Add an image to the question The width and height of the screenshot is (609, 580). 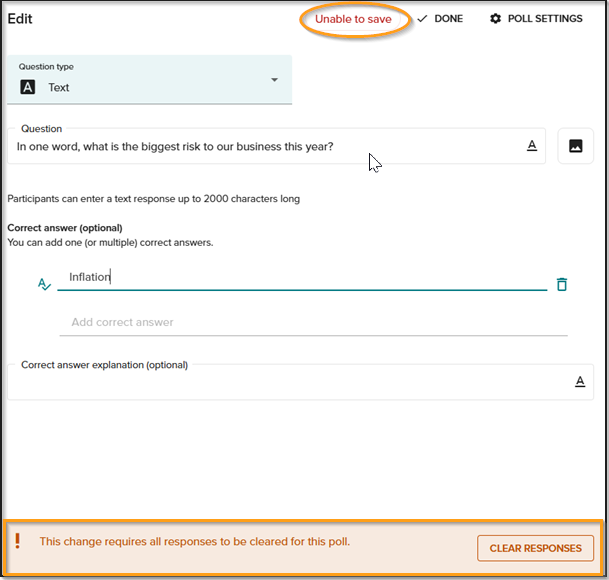(x=575, y=146)
